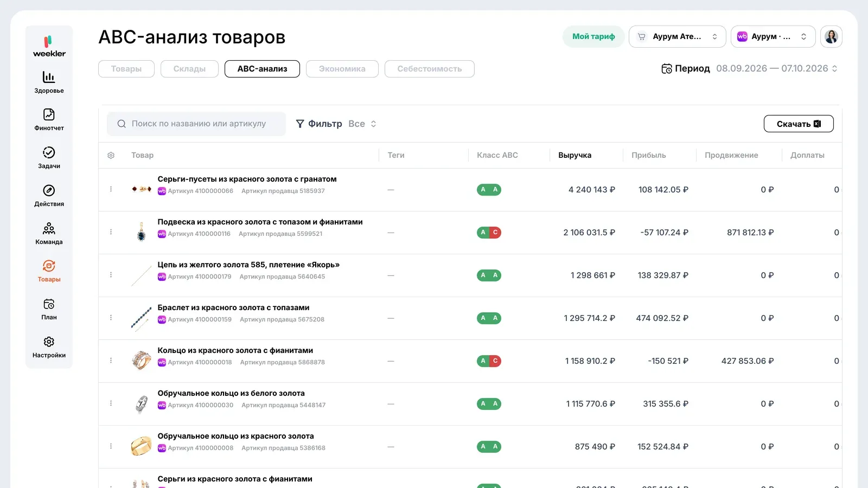This screenshot has width=868, height=488.
Task: Click profit value 474 092.52 ₽
Action: pos(662,318)
